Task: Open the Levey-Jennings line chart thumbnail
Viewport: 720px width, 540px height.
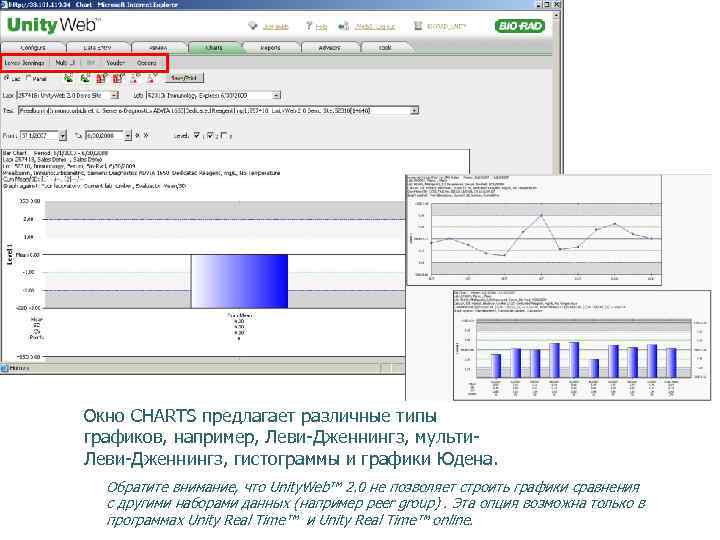Action: pos(534,230)
